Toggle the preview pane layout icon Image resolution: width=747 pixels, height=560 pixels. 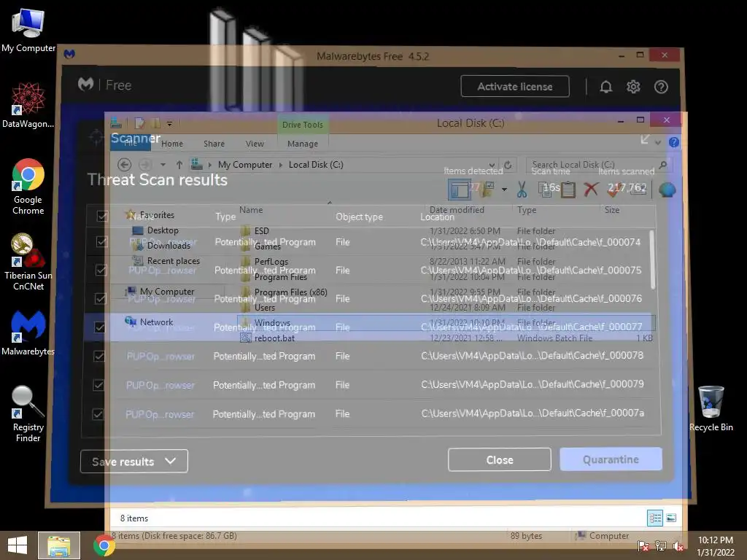tap(460, 190)
